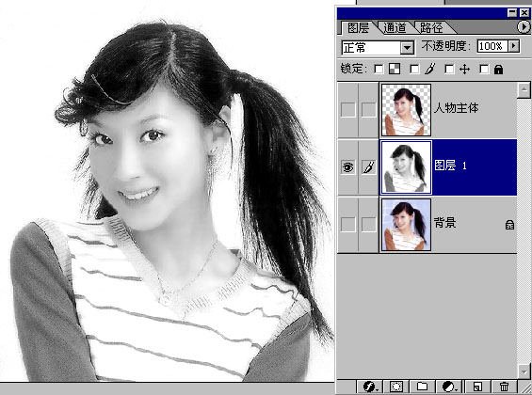Enable lock all checkbox
Image resolution: width=532 pixels, height=395 pixels.
tap(484, 69)
